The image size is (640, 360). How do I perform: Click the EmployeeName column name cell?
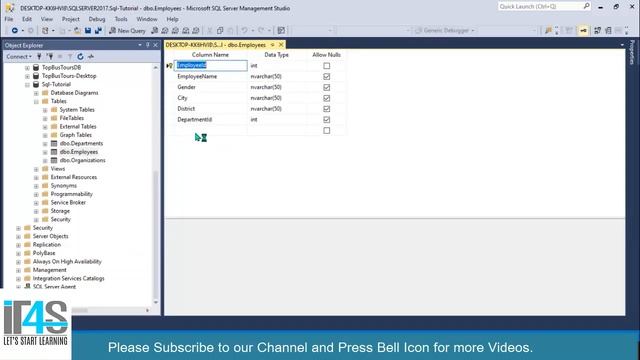click(x=211, y=77)
